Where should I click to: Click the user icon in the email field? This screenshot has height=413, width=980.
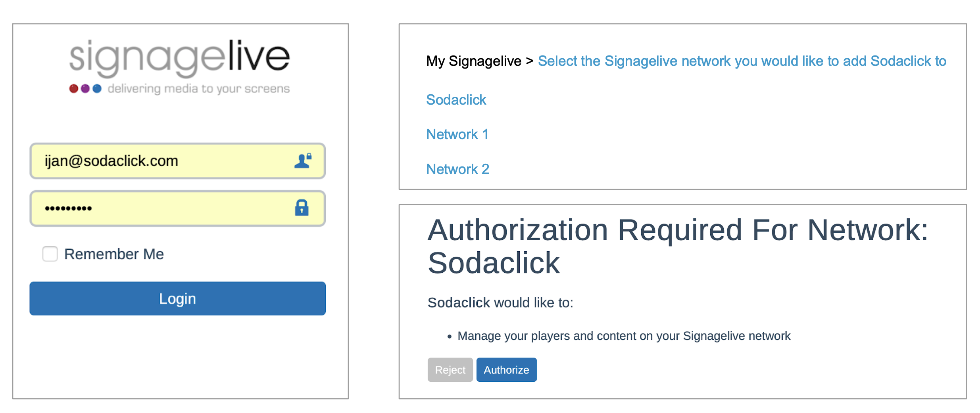[303, 161]
